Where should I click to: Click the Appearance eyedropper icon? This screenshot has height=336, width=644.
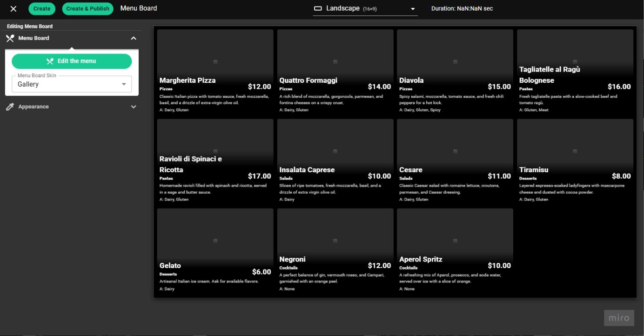[x=10, y=107]
